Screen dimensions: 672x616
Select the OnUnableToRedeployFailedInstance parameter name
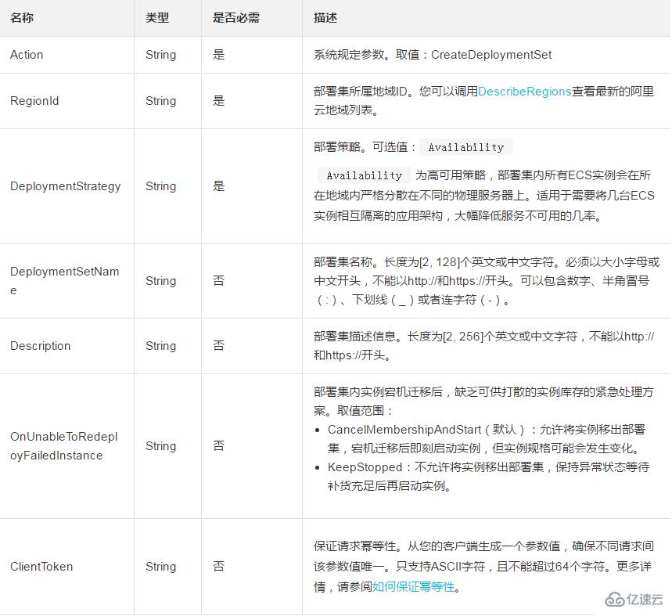pos(63,446)
